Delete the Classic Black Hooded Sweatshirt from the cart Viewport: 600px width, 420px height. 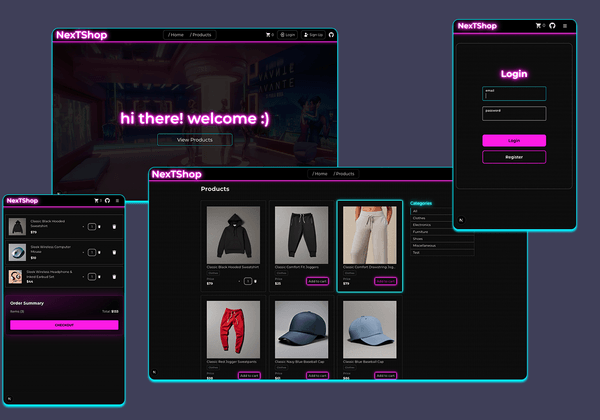pyautogui.click(x=114, y=227)
